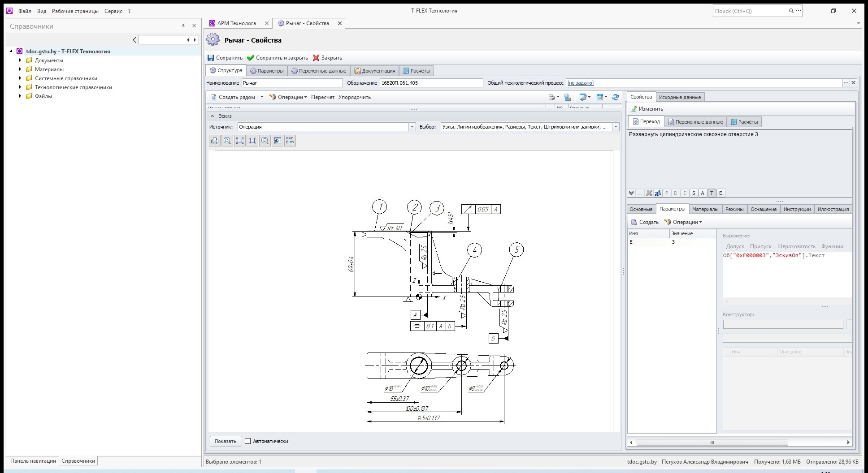This screenshot has height=473, width=868.
Task: Click the [не задано] link
Action: [x=581, y=83]
